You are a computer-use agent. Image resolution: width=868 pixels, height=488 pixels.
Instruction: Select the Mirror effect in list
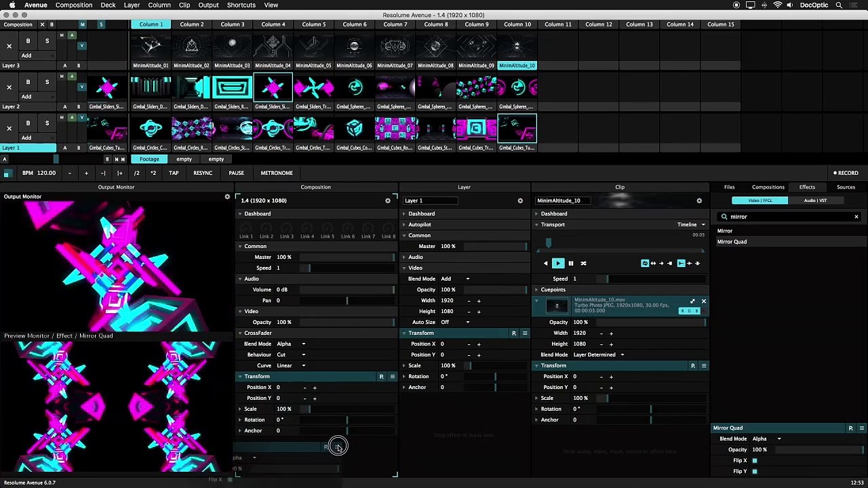725,231
